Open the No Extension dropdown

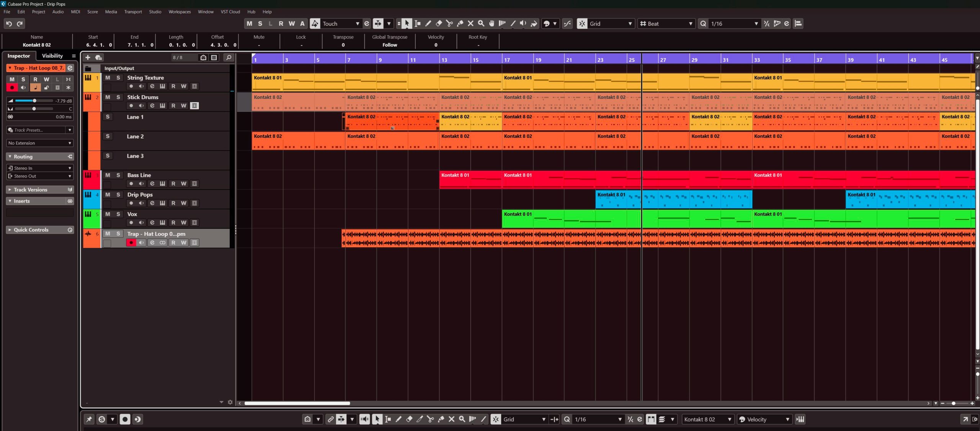pos(40,143)
